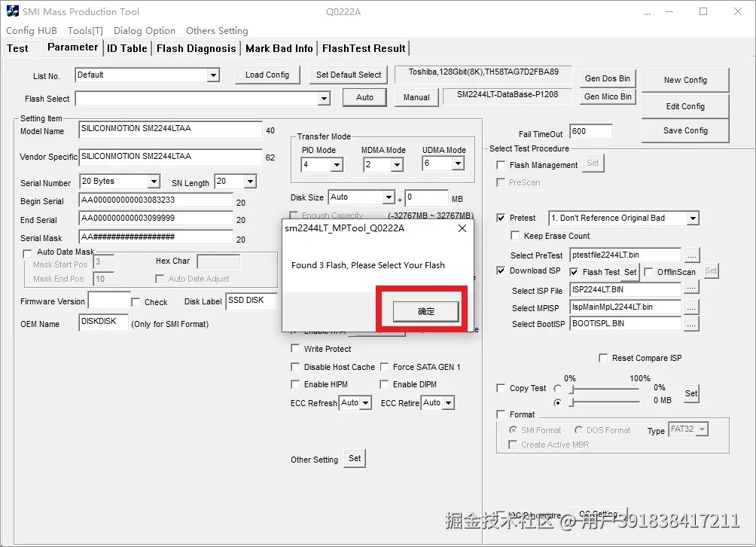Confirm the Found 3 Flash dialog
The height and width of the screenshot is (547, 756).
pyautogui.click(x=425, y=311)
